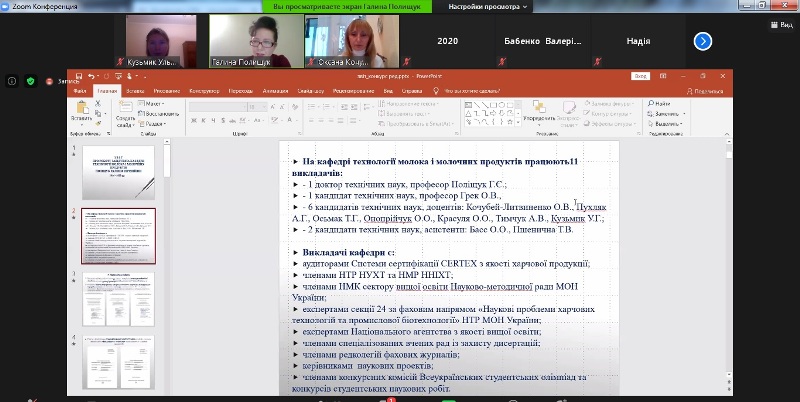The image size is (800, 402).
Task: Click Ribbon display options icon in title bar
Action: 663,76
